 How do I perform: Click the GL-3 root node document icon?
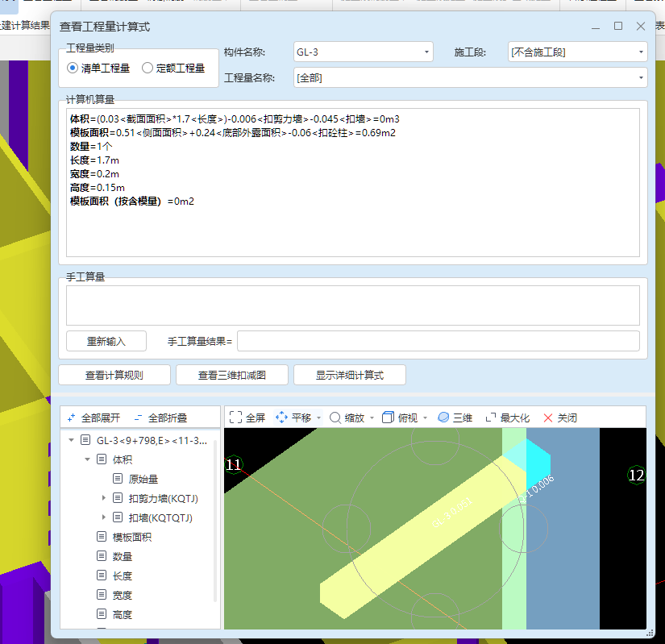click(85, 439)
